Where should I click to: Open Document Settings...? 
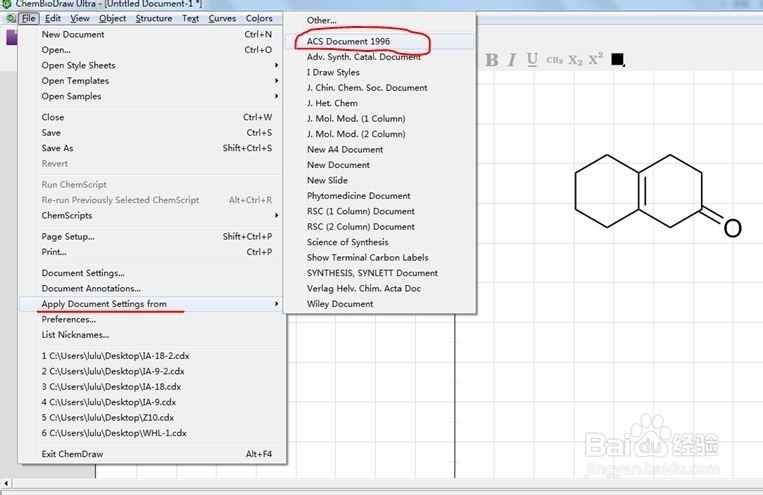pos(151,273)
